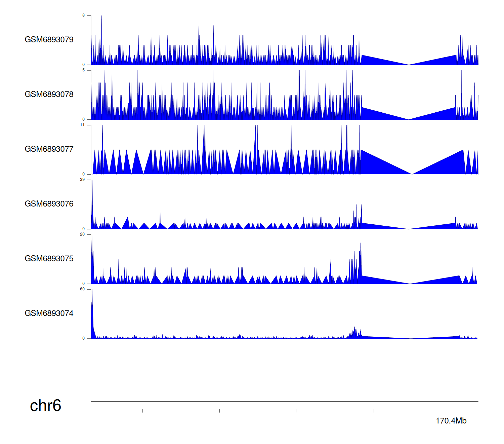This screenshot has width=504, height=444.
Task: Click the y-axis maximum label 5
Action: point(84,70)
